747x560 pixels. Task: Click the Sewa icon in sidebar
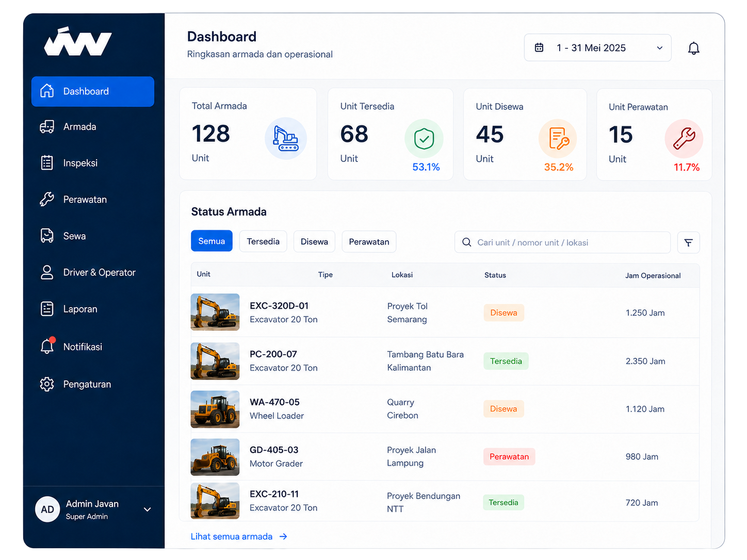[x=47, y=236]
